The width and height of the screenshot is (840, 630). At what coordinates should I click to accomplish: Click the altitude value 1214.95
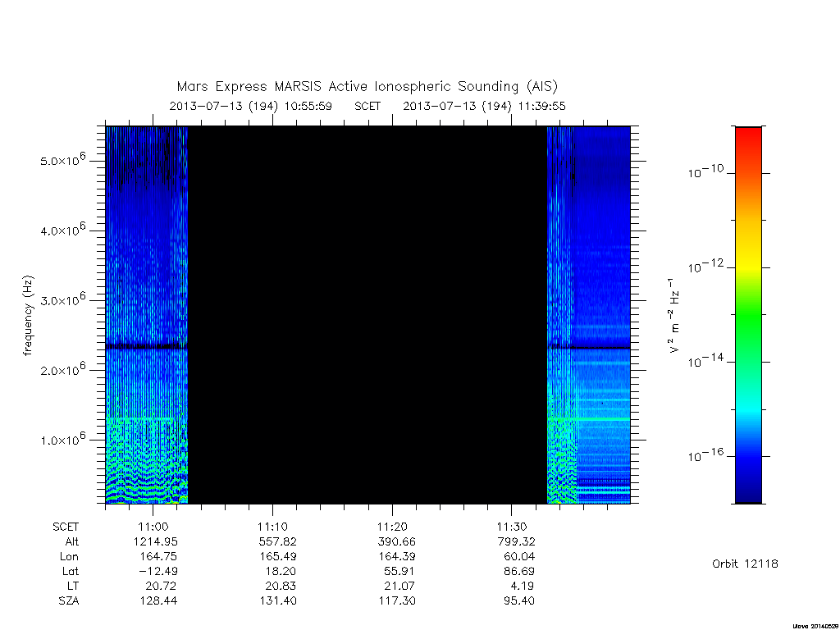tap(155, 541)
